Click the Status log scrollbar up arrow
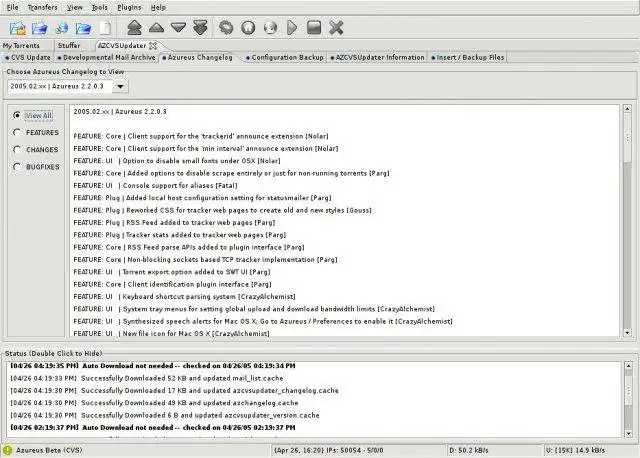 (629, 366)
